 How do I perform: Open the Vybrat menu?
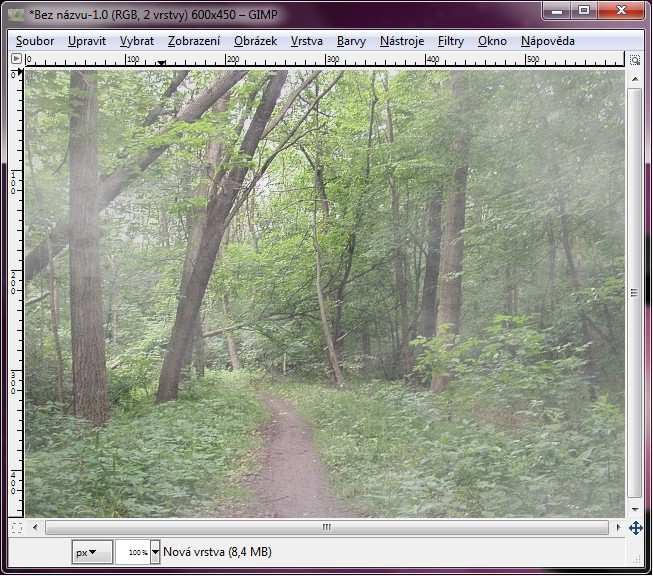(137, 41)
